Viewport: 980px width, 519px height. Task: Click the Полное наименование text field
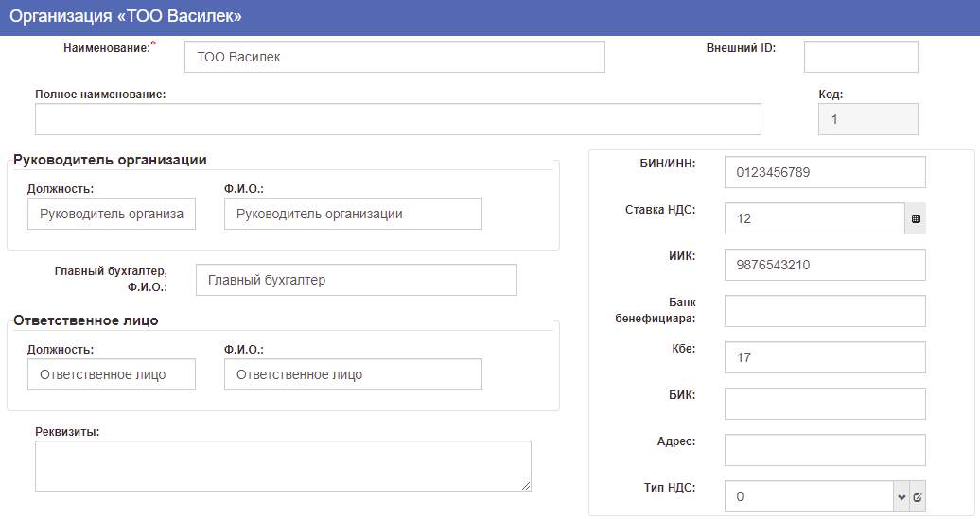click(x=397, y=119)
